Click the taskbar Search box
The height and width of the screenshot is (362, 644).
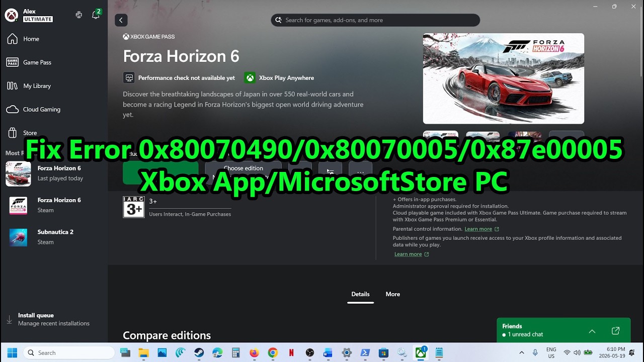(x=69, y=353)
